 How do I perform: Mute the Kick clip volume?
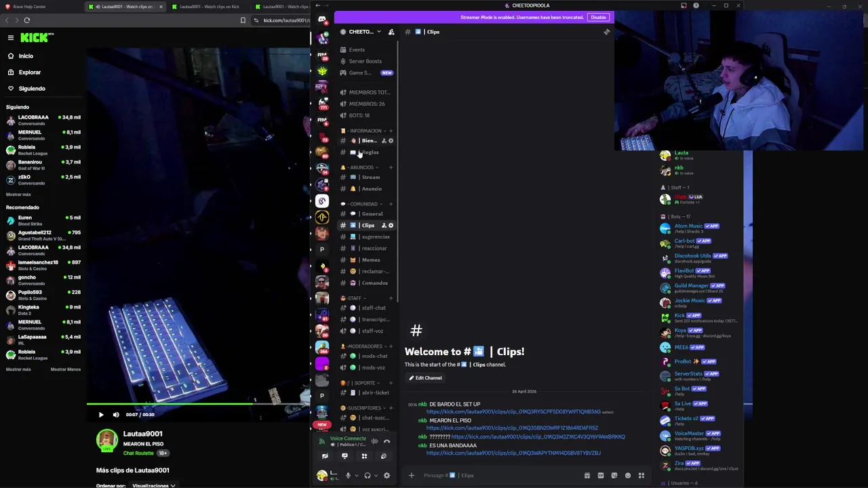(116, 415)
